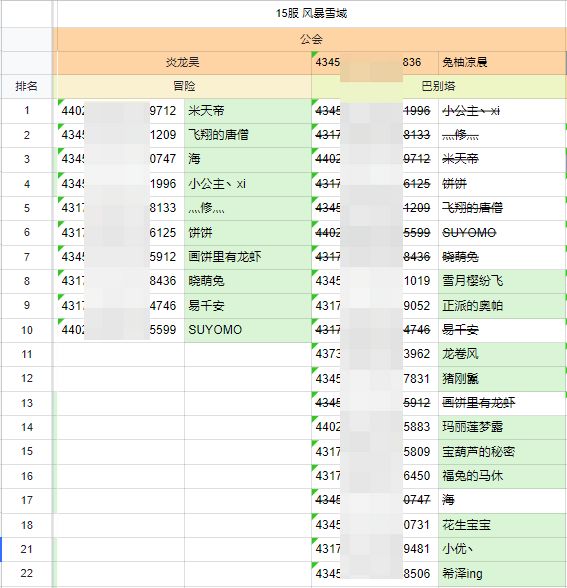
Task: Select the 龙卷风 cell
Action: tap(502, 354)
